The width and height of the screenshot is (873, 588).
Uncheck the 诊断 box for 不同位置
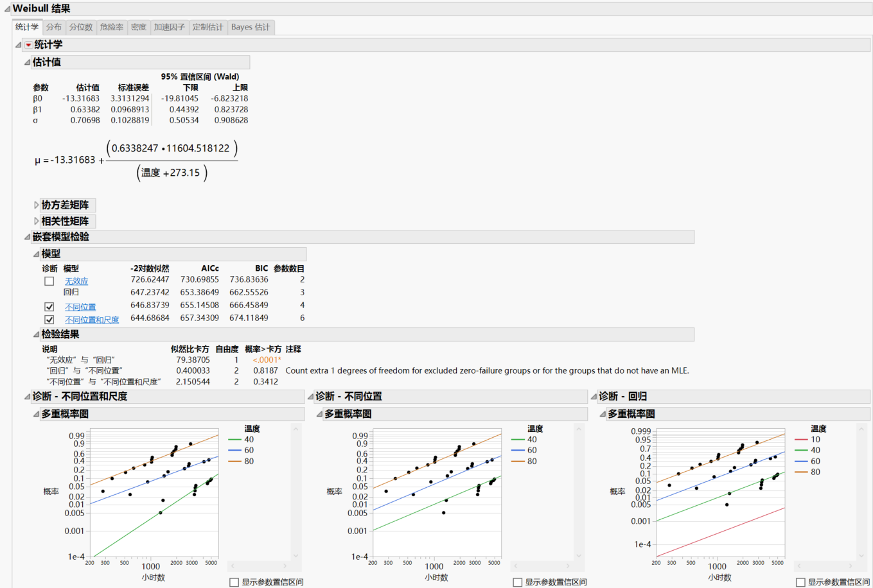[x=49, y=306]
